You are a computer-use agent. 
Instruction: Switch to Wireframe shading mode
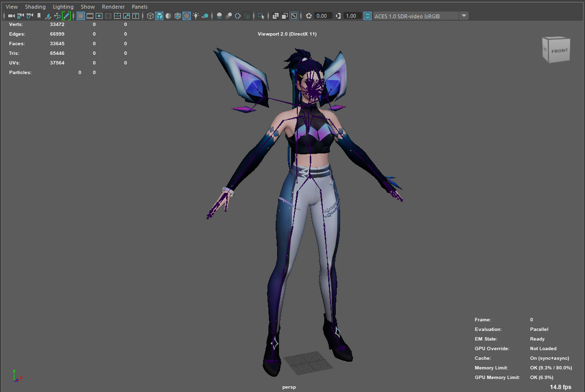150,16
